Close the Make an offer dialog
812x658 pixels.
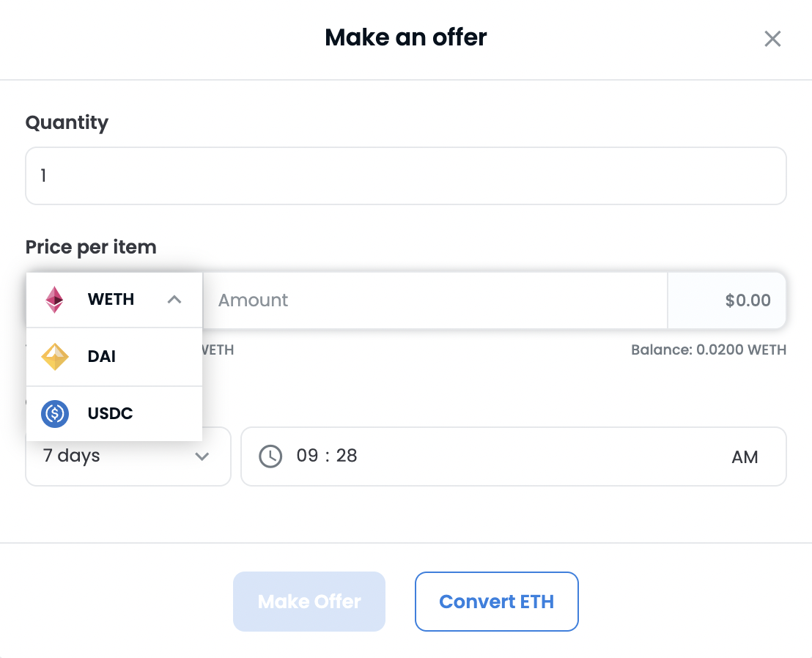[772, 38]
